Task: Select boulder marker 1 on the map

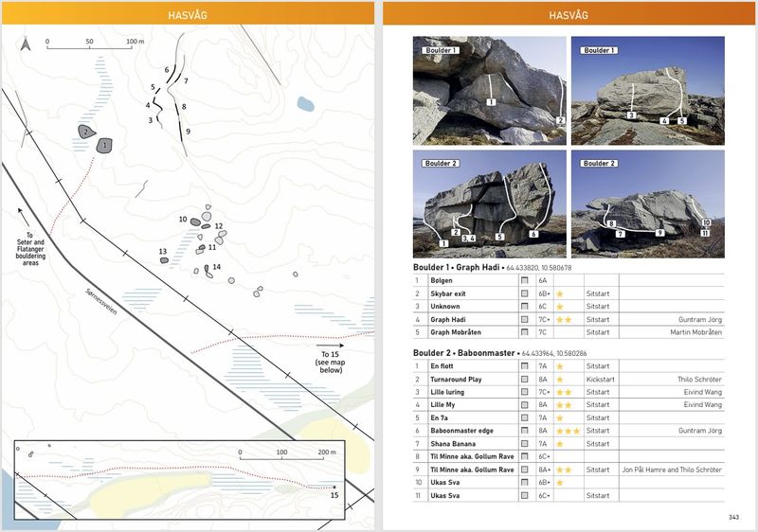Action: click(104, 146)
